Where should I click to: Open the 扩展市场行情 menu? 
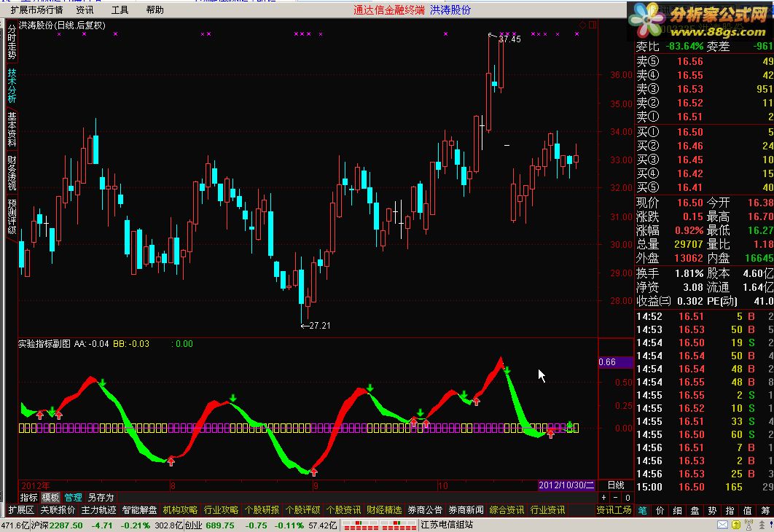(37, 10)
